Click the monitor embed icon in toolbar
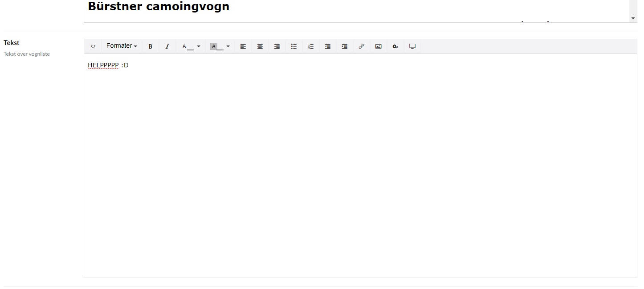Image resolution: width=644 pixels, height=289 pixels. point(412,46)
